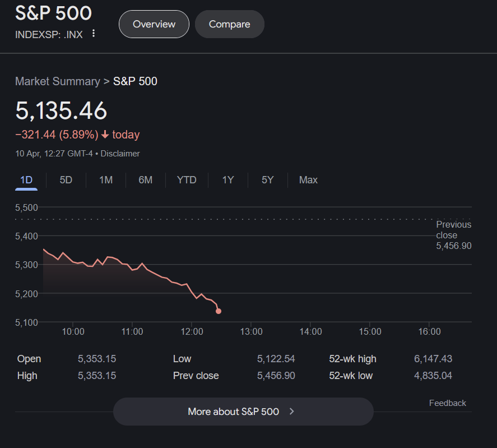Open the Compare view
Image resolution: width=497 pixels, height=448 pixels.
(230, 24)
